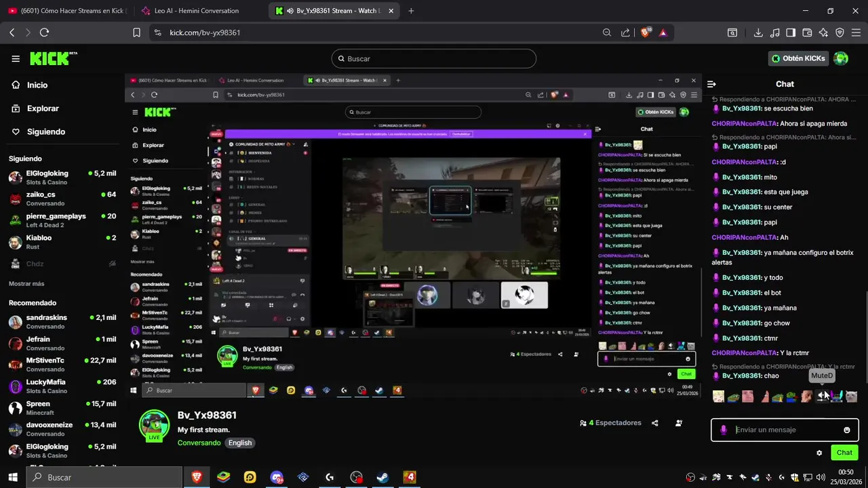Screen dimensions: 868x488
Task: Reload the current page
Action: point(44,33)
